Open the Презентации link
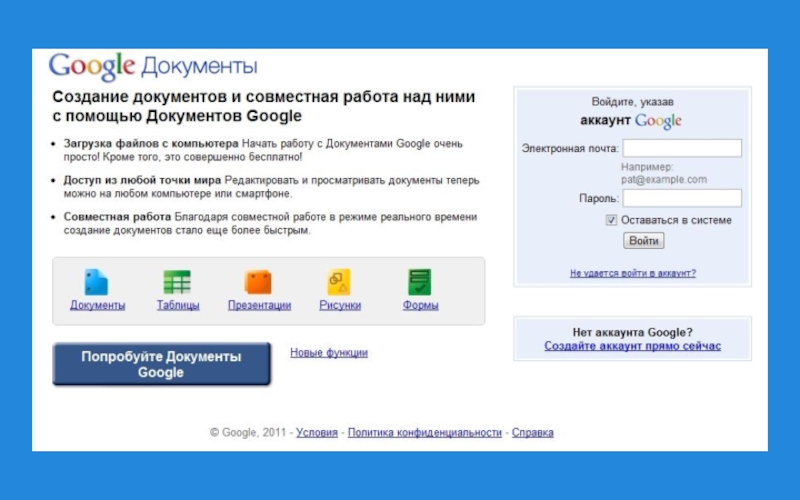 tap(259, 305)
